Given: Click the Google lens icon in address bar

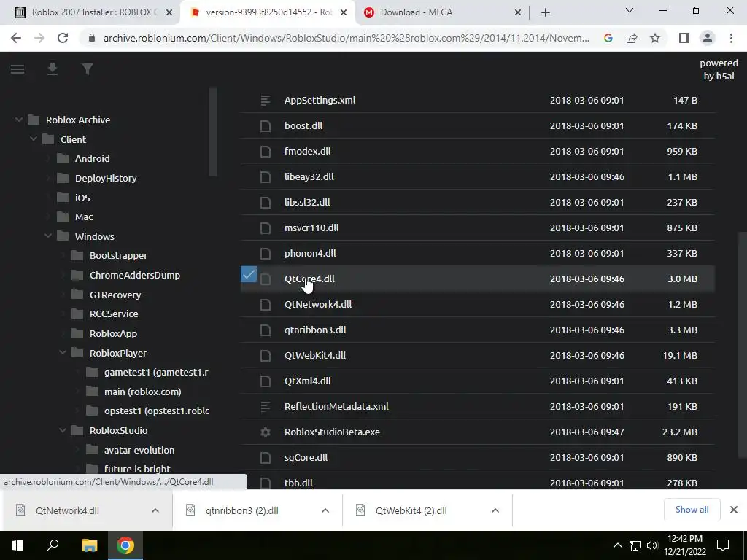Looking at the screenshot, I should pos(608,38).
